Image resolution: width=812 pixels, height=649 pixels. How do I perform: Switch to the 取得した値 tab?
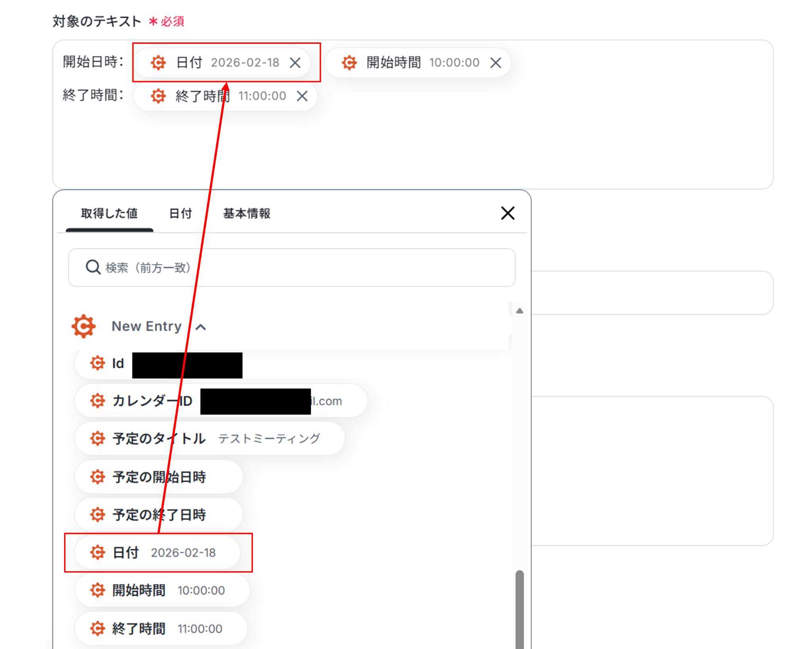click(x=109, y=214)
